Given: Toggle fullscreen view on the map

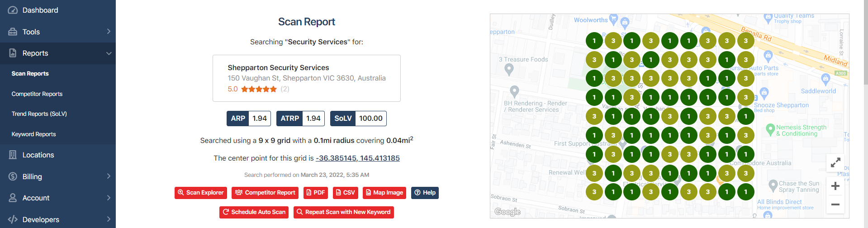Looking at the screenshot, I should tap(835, 162).
